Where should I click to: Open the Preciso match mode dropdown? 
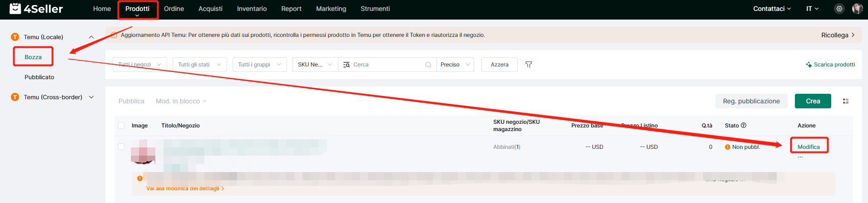tap(456, 65)
